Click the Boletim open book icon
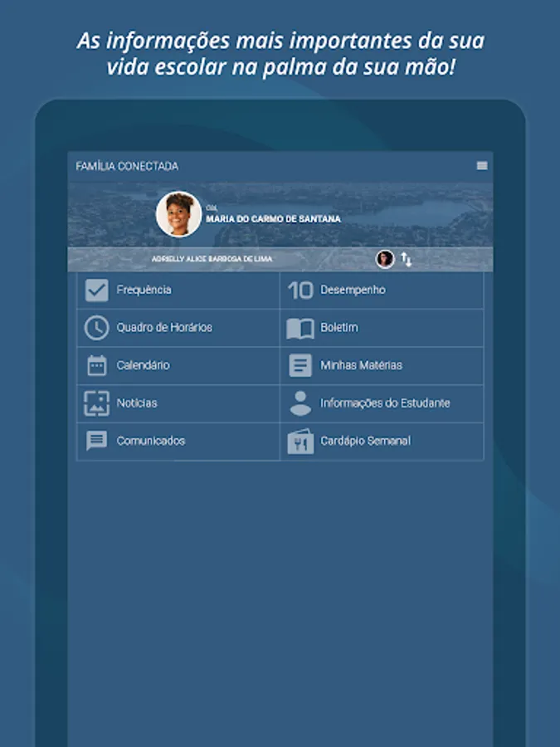Viewport: 560px width, 747px height. tap(300, 328)
